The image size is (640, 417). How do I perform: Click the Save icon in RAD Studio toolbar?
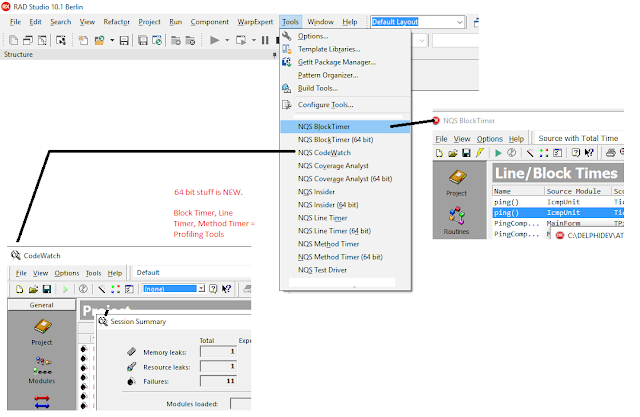pyautogui.click(x=124, y=40)
